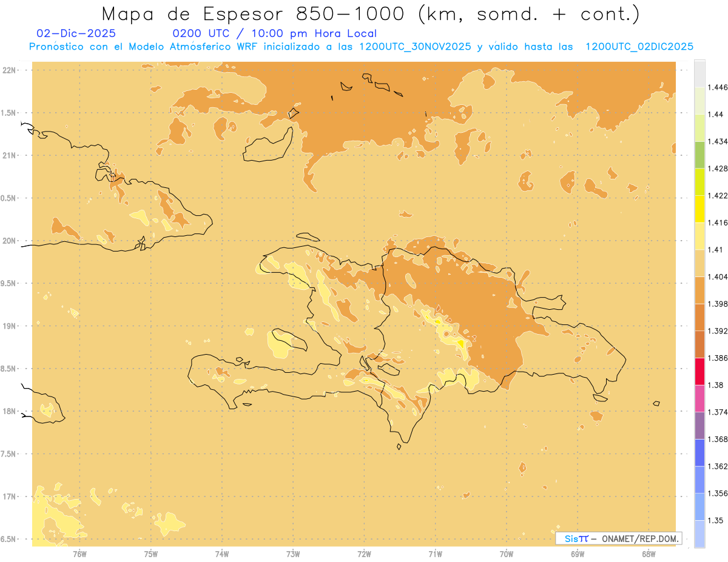Click the colorbar value 1.392
The height and width of the screenshot is (562, 728).
[717, 331]
